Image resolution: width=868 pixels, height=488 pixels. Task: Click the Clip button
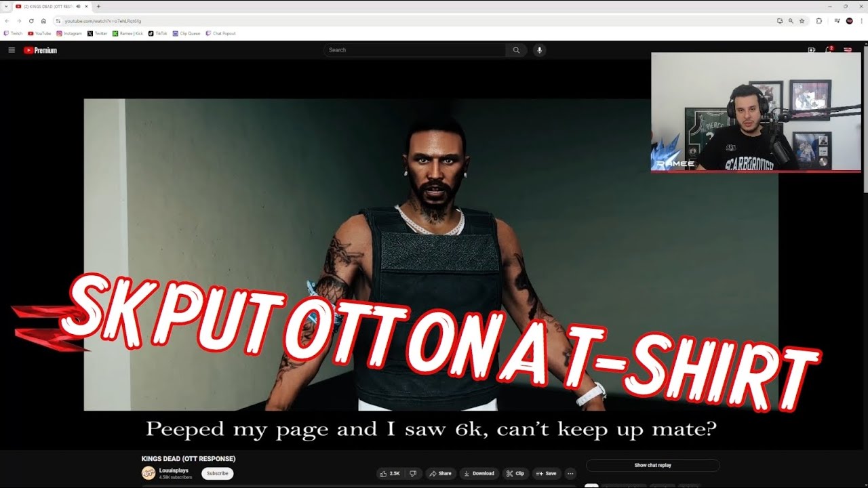(515, 474)
